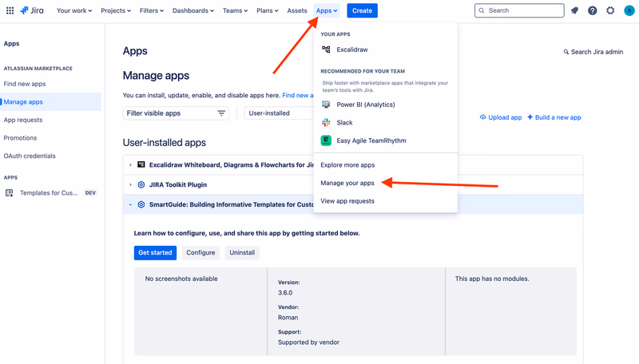Click the vendor name Roman

tap(288, 318)
